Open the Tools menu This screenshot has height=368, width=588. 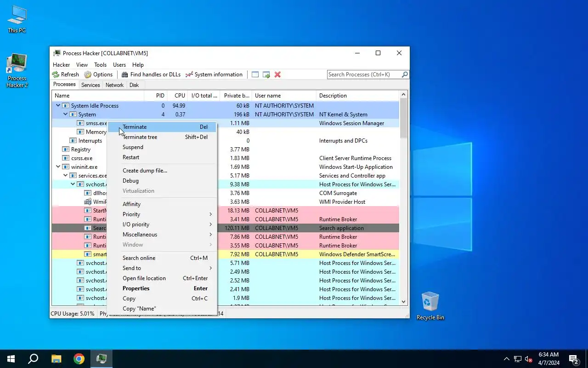coord(100,65)
